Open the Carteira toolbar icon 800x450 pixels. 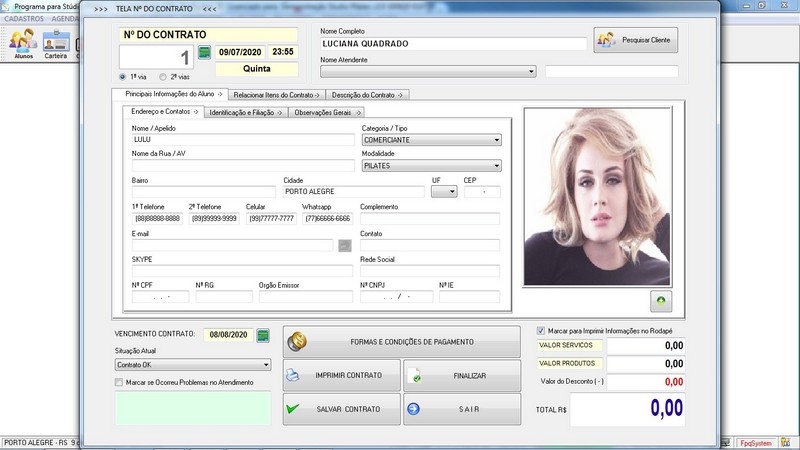(56, 43)
